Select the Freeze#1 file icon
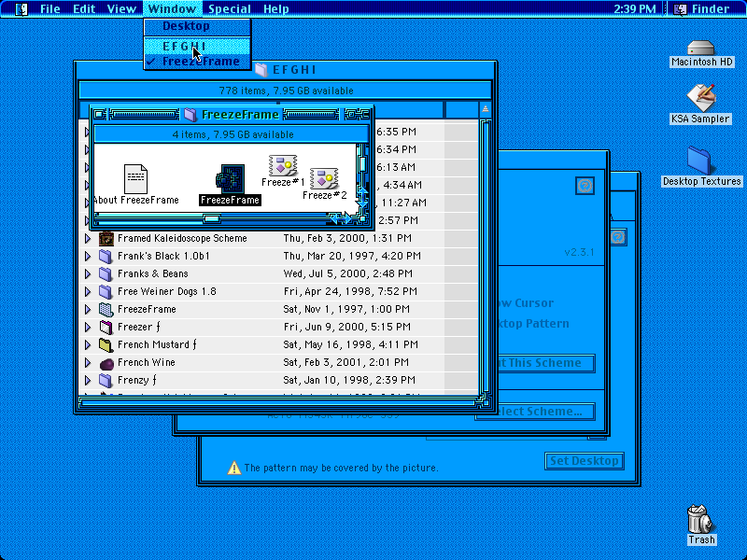 click(x=283, y=165)
